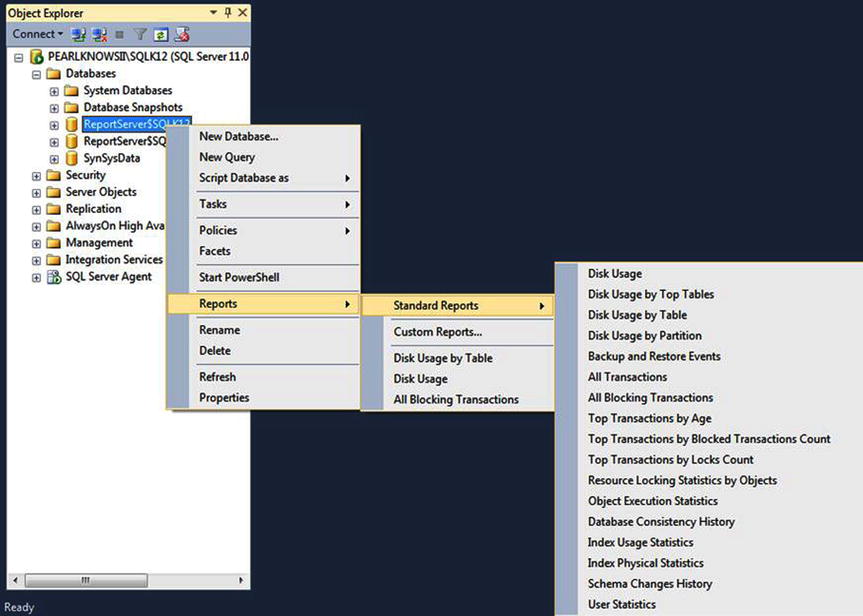
Task: Click the System Databases folder icon
Action: pyautogui.click(x=71, y=90)
